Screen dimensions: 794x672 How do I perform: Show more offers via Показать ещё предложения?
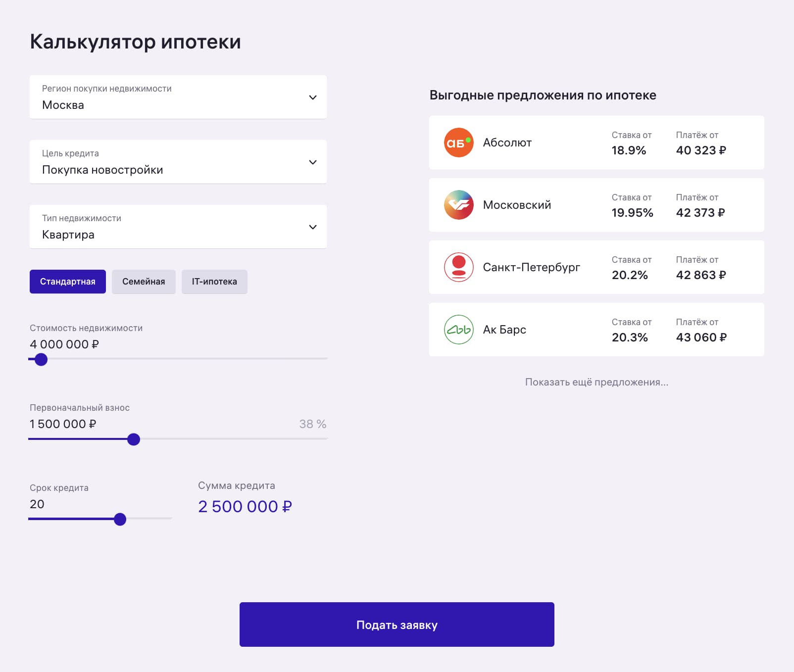tap(596, 382)
